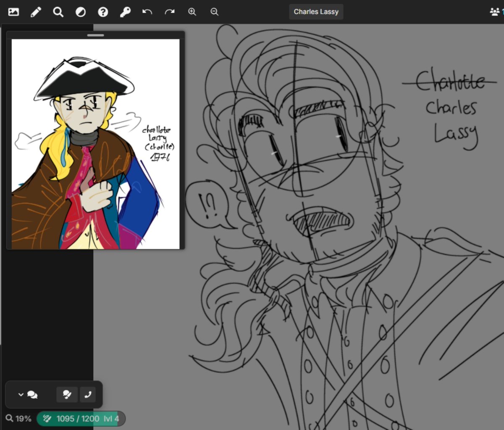Click the 1095 / 1200 lvl 4 progress bar
This screenshot has height=430, width=504.
[x=81, y=419]
